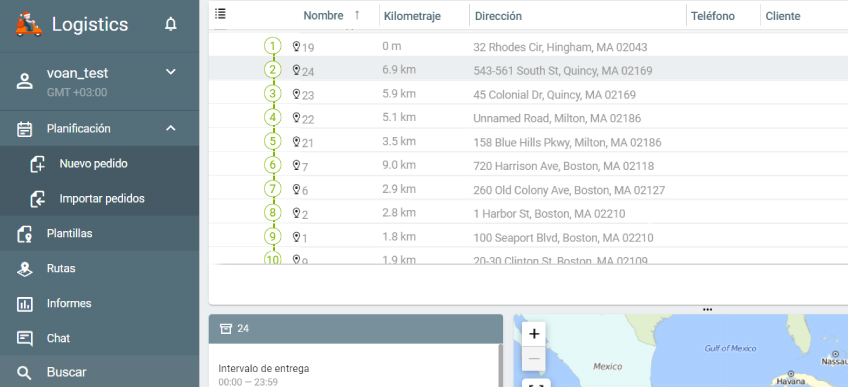The image size is (848, 387).
Task: Click route stop marker number 1
Action: coord(273,46)
